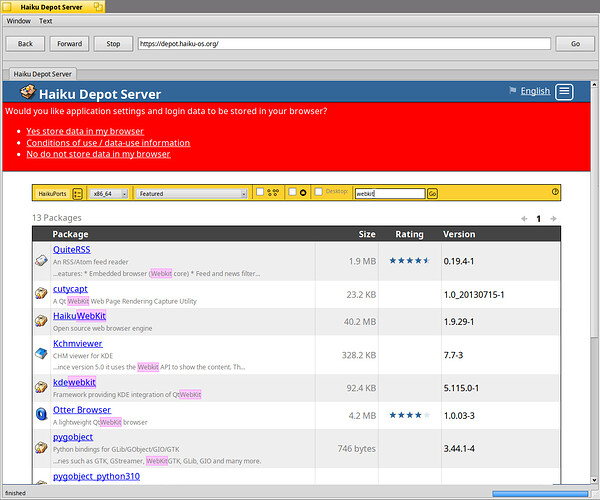Click the 'finished' status bar text
The width and height of the screenshot is (600, 500).
pyautogui.click(x=15, y=493)
